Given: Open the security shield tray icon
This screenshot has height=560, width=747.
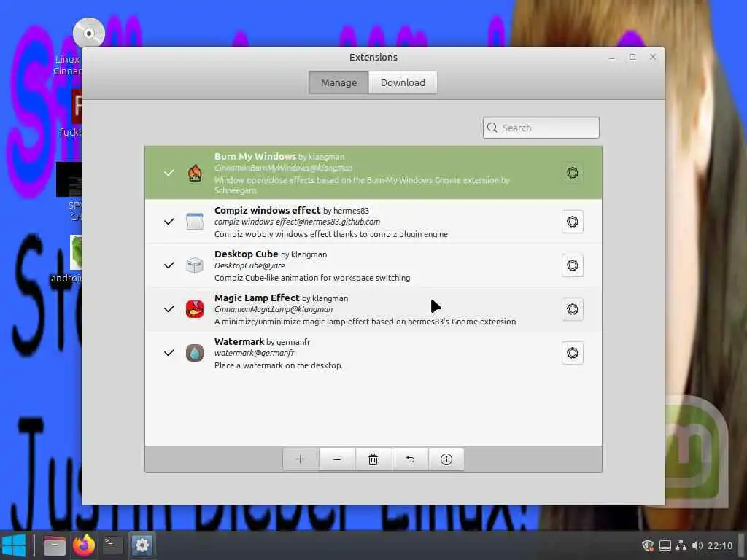Looking at the screenshot, I should coord(648,545).
